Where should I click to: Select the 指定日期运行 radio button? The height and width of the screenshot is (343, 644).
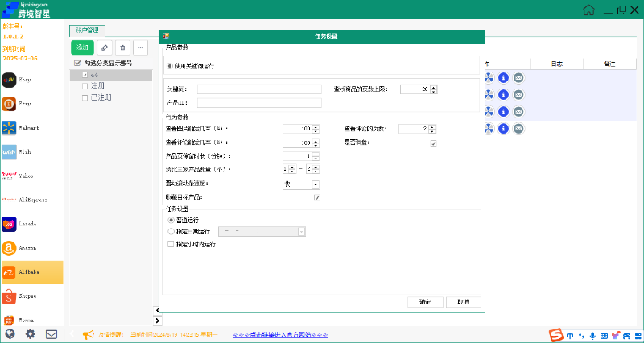(x=171, y=232)
